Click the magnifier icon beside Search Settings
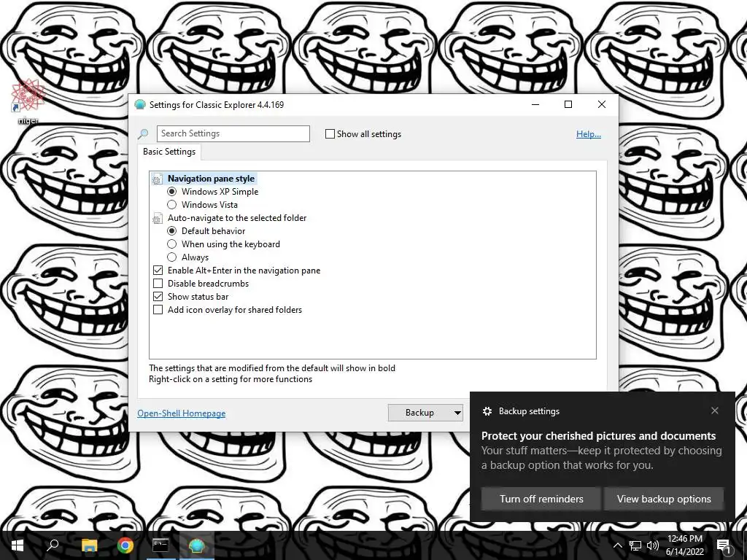Screen dimensions: 747x560 click(143, 134)
